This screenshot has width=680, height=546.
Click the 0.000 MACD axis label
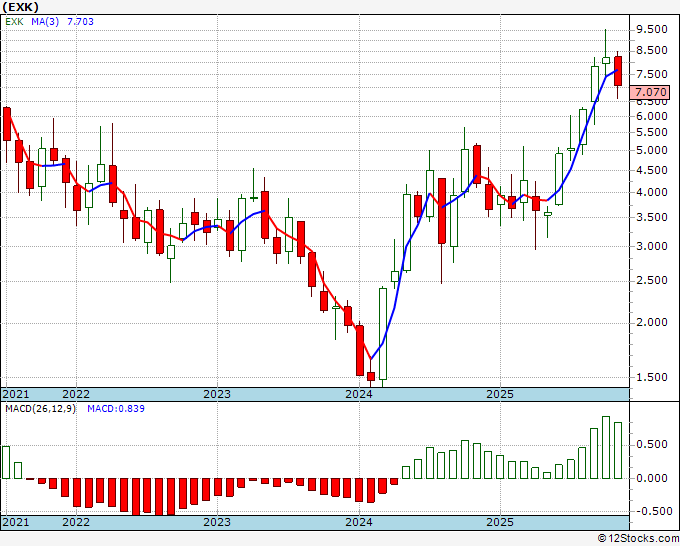click(x=651, y=478)
